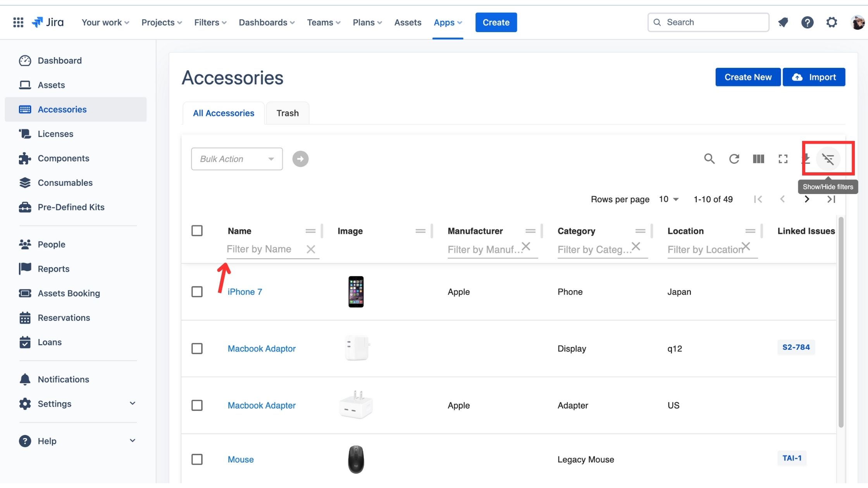Jump to last page of results
Screen dimensions: 868x488
(x=831, y=199)
